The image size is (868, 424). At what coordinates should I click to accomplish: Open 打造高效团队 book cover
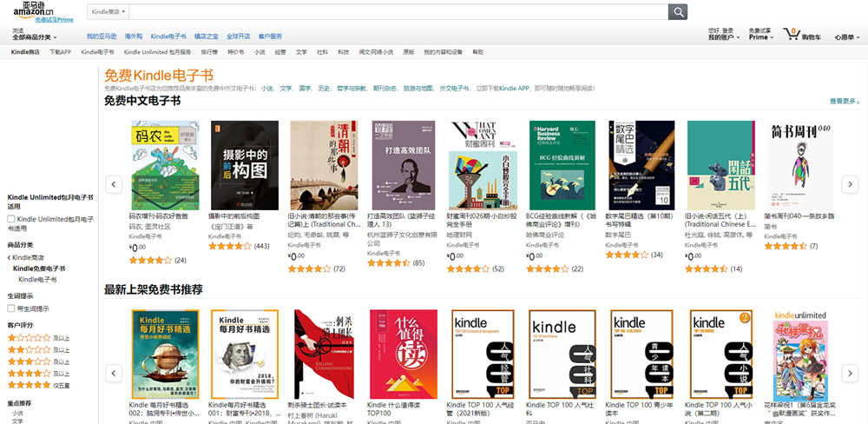pos(404,165)
